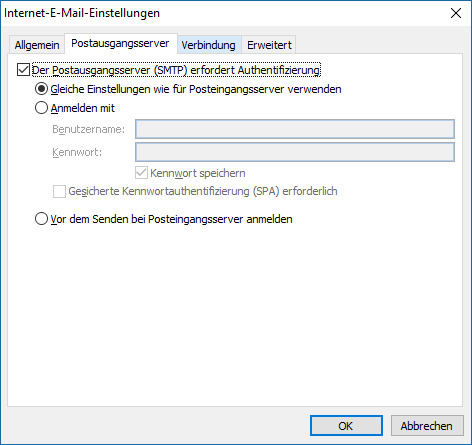
Task: Uncheck the SMTP Authentifizierung checkbox box
Action: click(23, 70)
